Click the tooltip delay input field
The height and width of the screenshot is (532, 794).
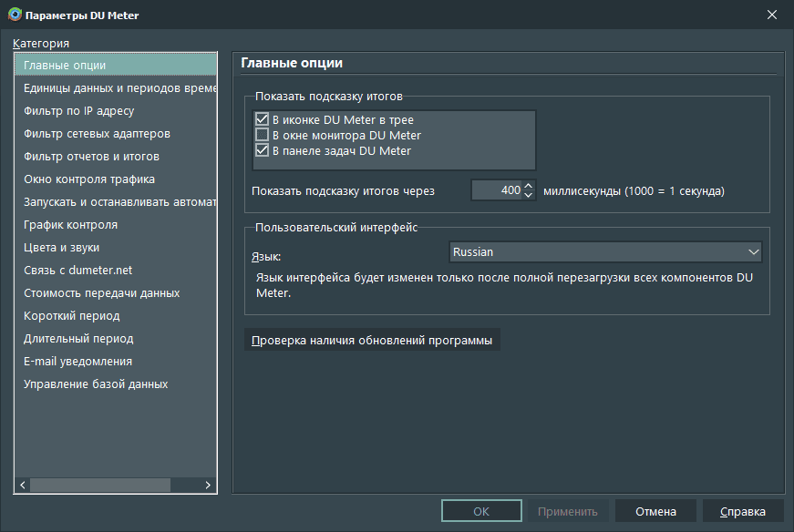[x=496, y=190]
